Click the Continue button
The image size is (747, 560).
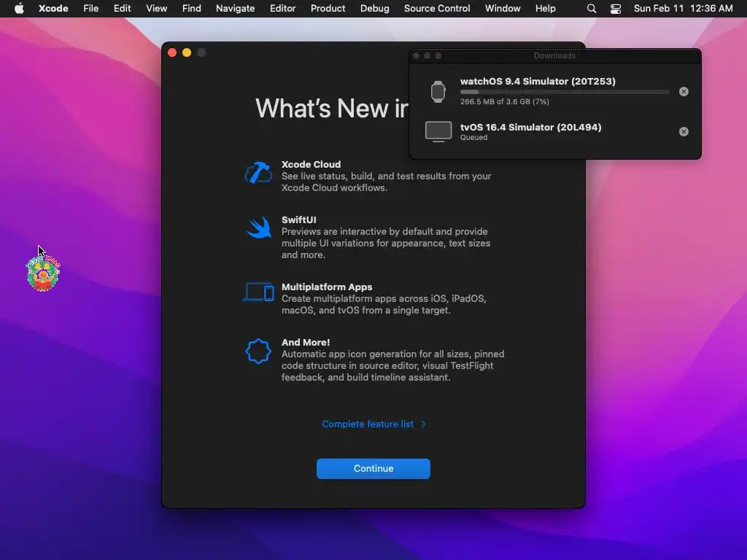pyautogui.click(x=373, y=469)
